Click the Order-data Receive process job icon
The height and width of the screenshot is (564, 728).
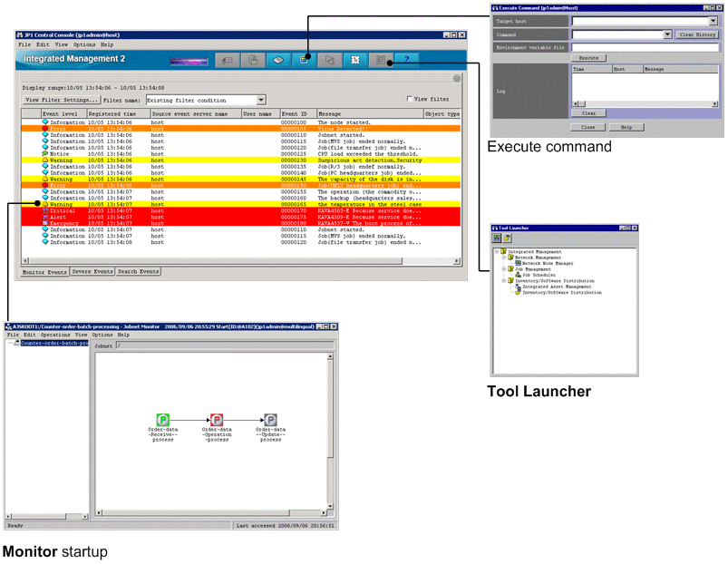tap(163, 419)
